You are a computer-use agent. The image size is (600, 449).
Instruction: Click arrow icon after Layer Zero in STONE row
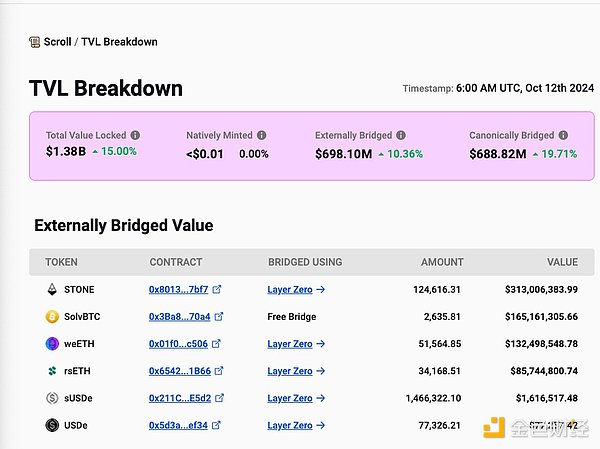coord(321,289)
